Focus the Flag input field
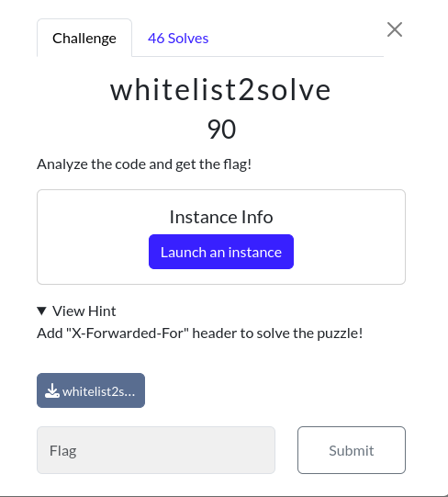448x497 pixels. click(x=156, y=450)
